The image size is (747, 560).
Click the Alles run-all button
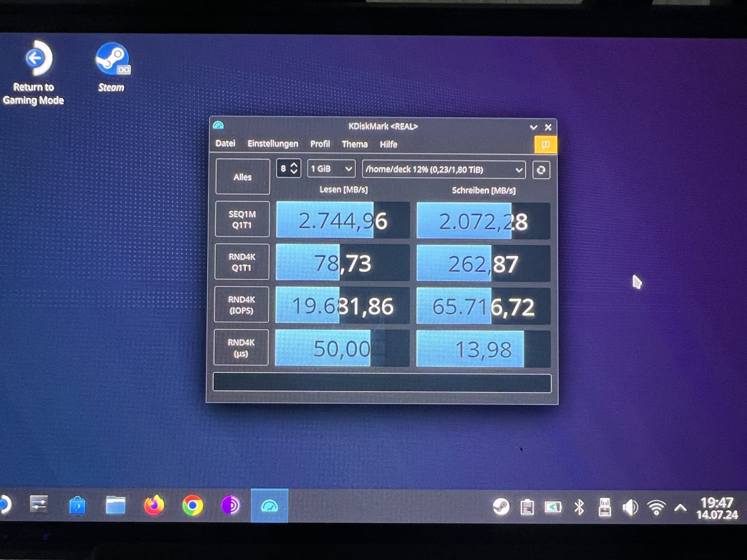coord(242,177)
